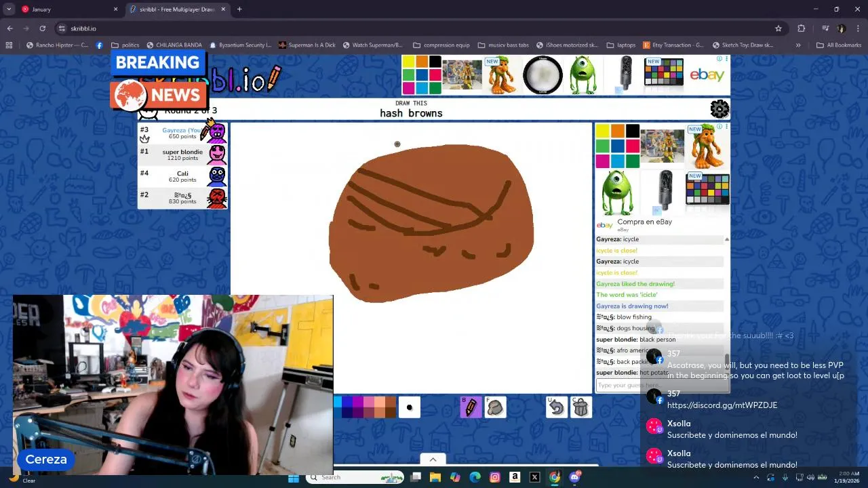Pick the purple color swatch
This screenshot has height=488, width=868.
tap(358, 402)
